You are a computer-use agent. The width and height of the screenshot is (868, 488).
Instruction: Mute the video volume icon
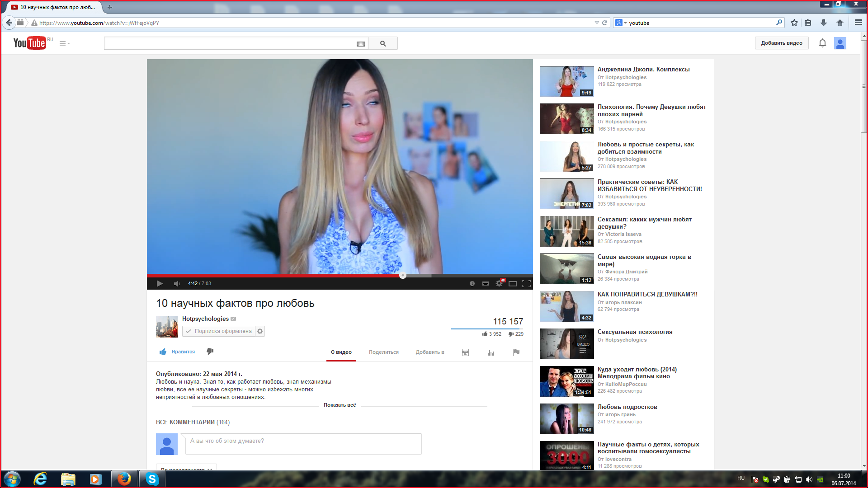point(177,283)
